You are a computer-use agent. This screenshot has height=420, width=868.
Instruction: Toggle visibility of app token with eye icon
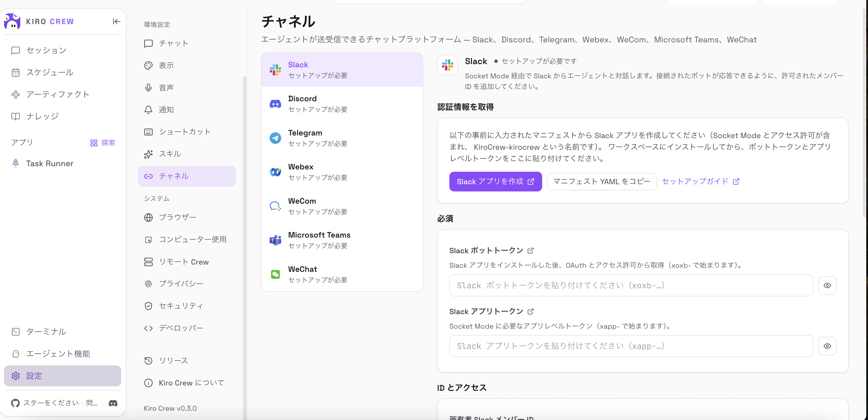[x=827, y=346]
